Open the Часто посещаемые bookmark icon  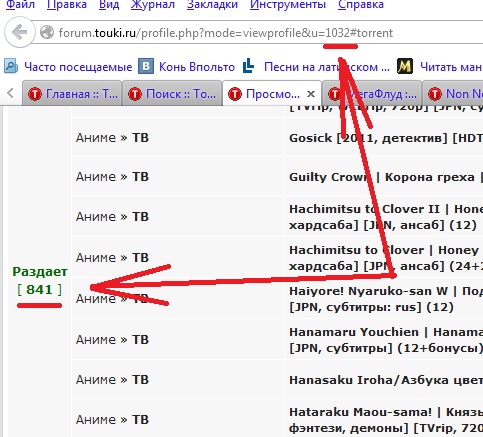11,66
